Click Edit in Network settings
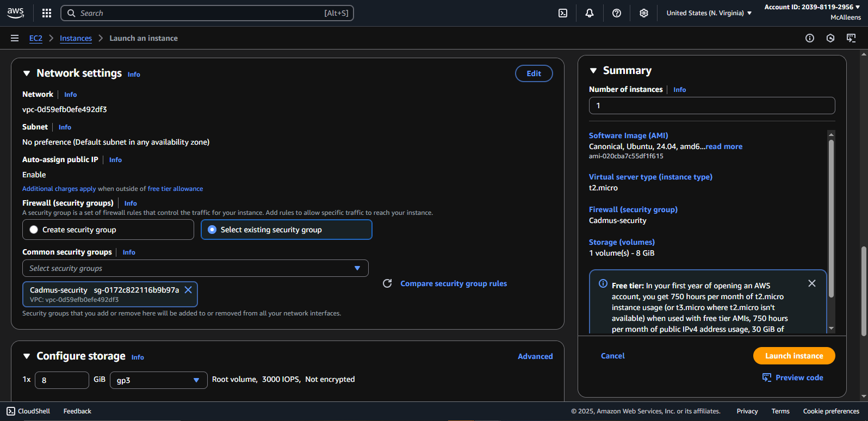868x421 pixels. pos(534,73)
